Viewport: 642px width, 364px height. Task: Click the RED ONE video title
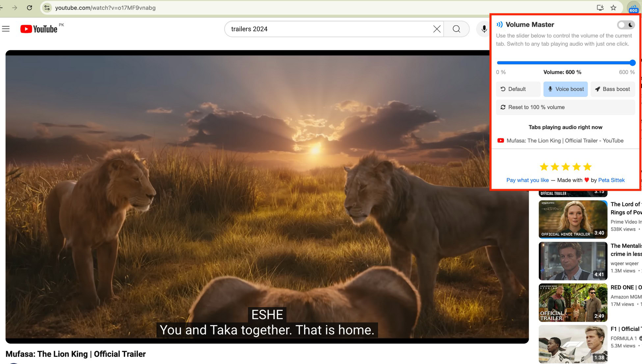click(x=626, y=287)
